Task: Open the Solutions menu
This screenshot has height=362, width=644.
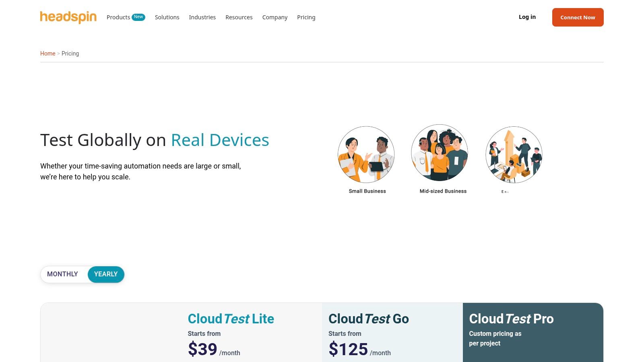Action: coord(167,17)
